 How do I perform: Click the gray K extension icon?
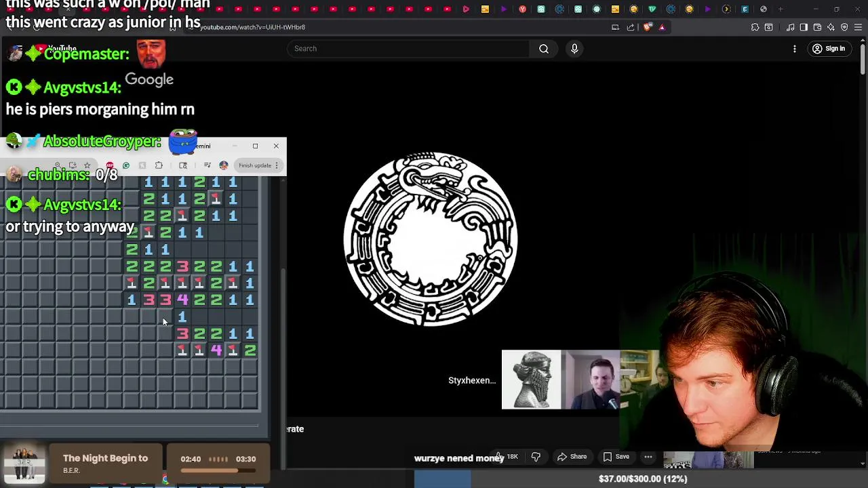pos(142,165)
